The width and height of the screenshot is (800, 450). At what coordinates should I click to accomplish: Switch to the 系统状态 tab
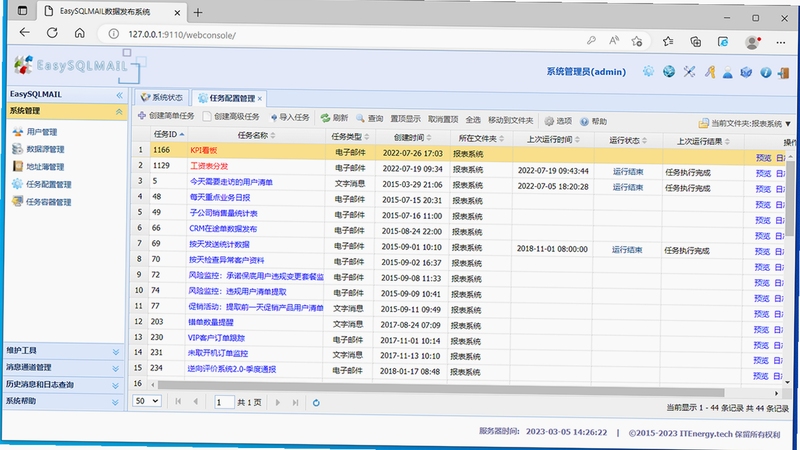(162, 97)
